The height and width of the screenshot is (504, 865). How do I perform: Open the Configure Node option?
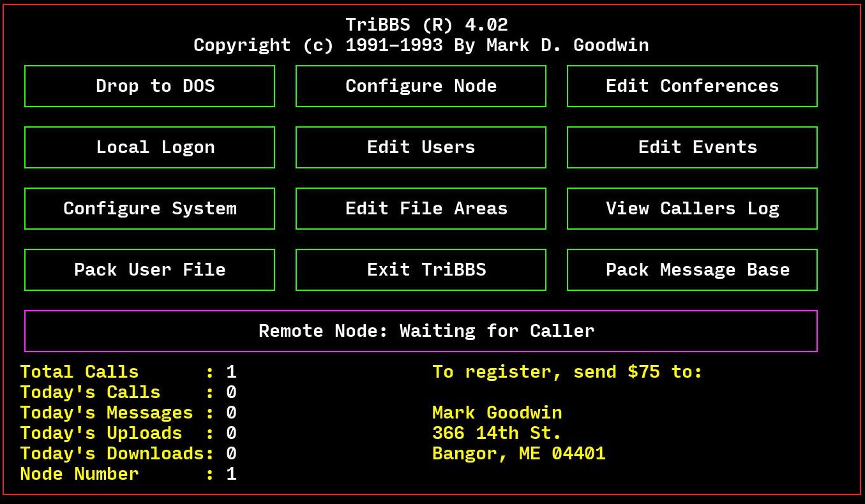(x=421, y=86)
